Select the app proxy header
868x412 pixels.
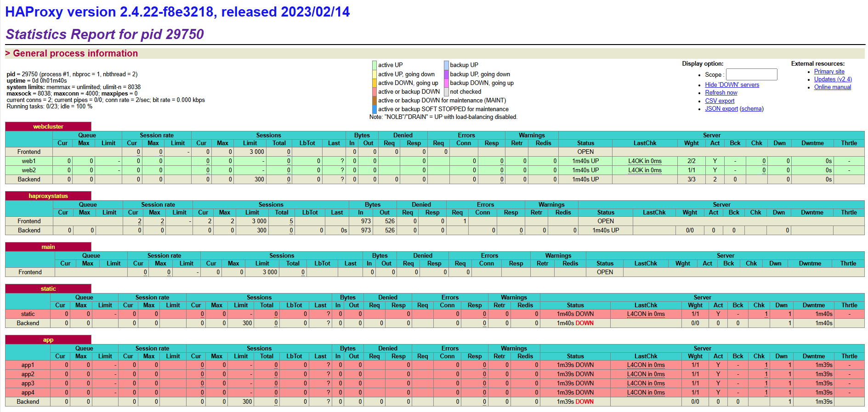(48, 339)
